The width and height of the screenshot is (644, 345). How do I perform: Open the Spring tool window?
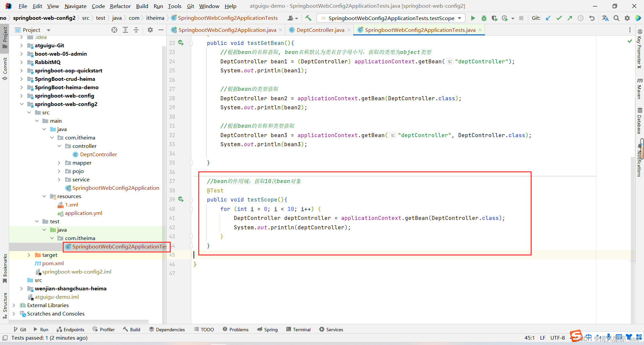tap(267, 330)
